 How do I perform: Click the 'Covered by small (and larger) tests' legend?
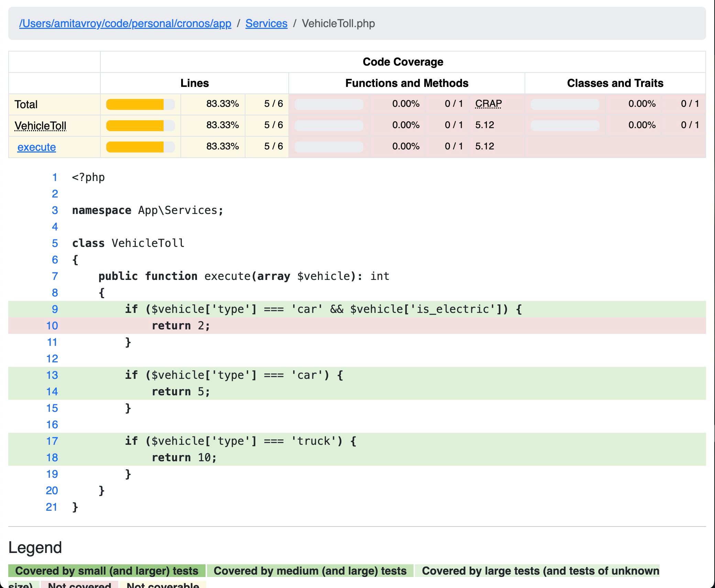[107, 571]
